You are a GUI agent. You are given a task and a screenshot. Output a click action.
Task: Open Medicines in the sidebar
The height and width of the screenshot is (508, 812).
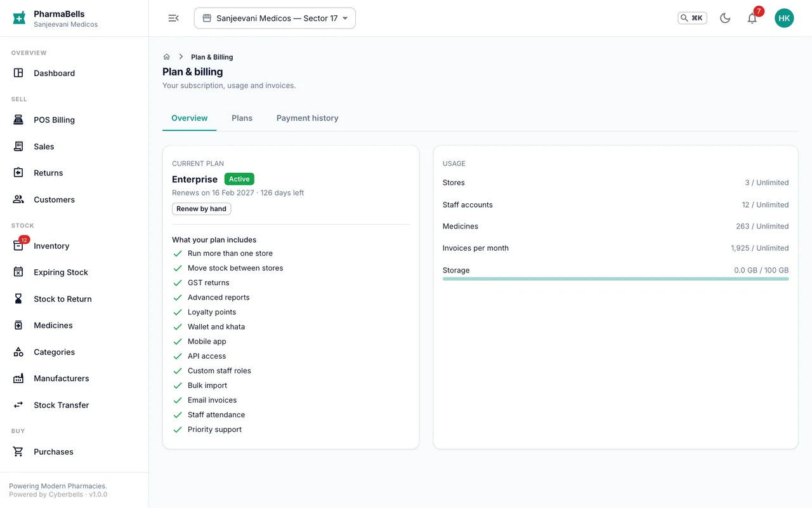pyautogui.click(x=74, y=325)
